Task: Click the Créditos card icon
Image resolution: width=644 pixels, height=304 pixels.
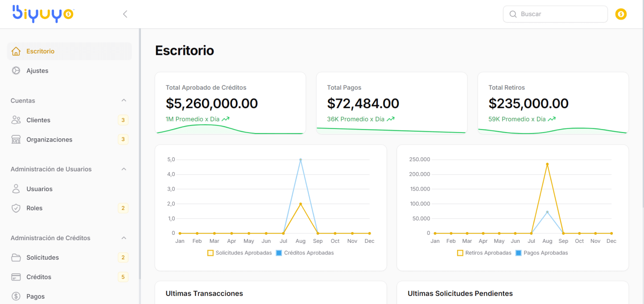Action: [x=16, y=277]
